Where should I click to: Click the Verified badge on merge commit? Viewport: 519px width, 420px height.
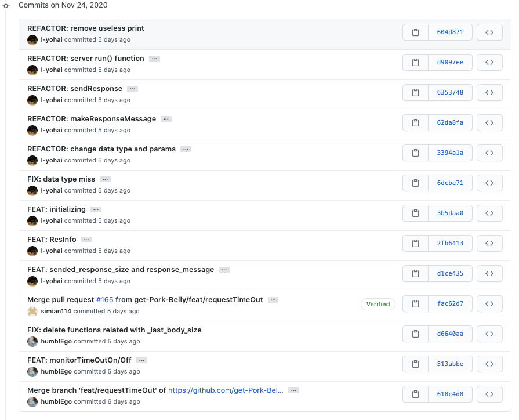378,304
